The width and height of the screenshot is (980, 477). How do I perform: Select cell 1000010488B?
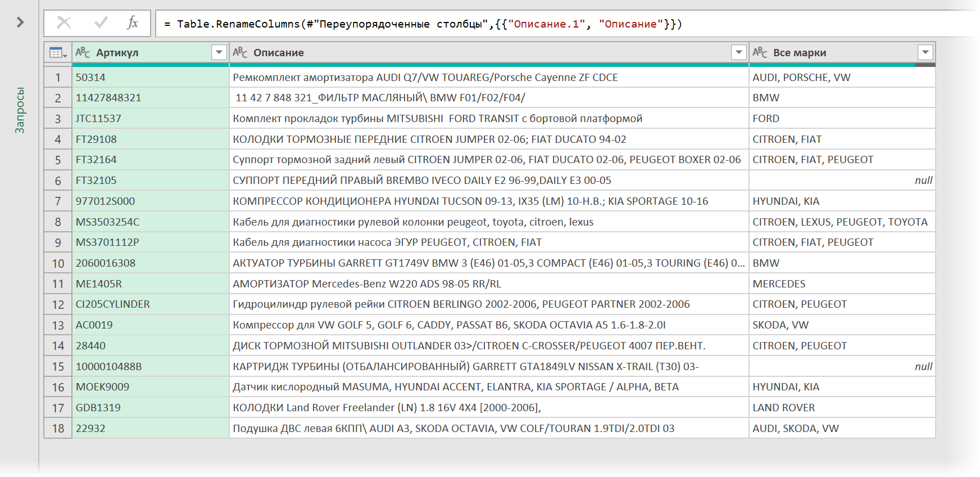click(x=151, y=367)
